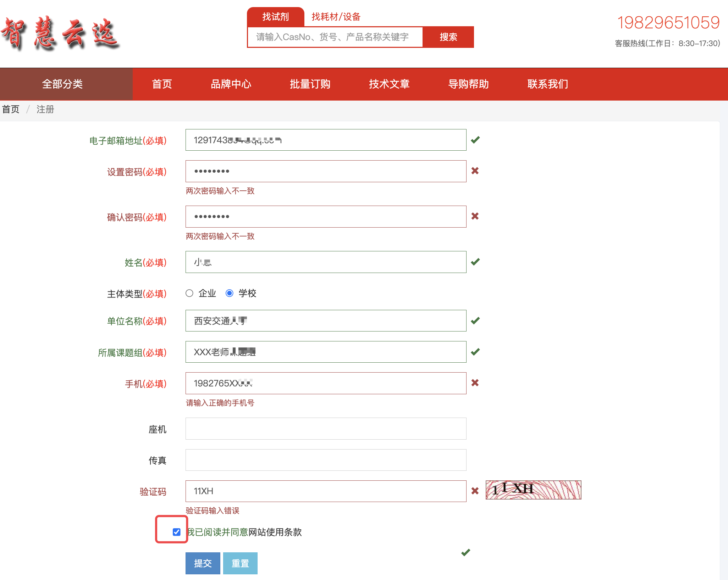Select the 学校 radio button

(230, 293)
